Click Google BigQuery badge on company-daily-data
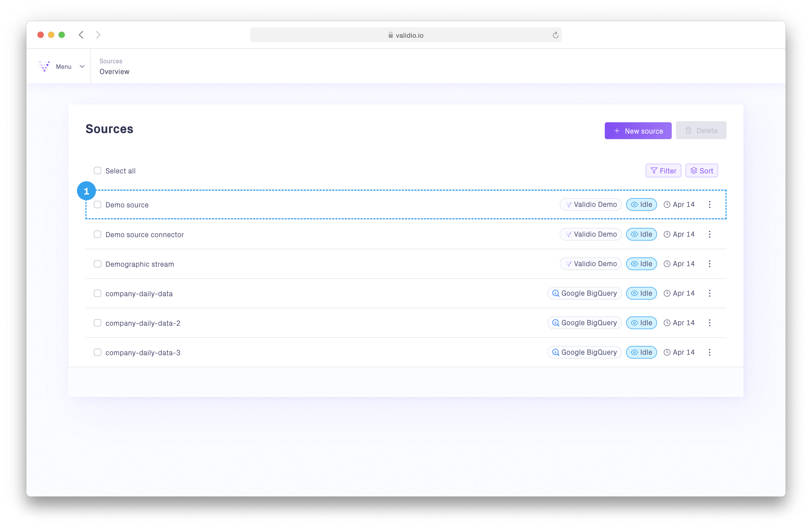 [x=584, y=293]
